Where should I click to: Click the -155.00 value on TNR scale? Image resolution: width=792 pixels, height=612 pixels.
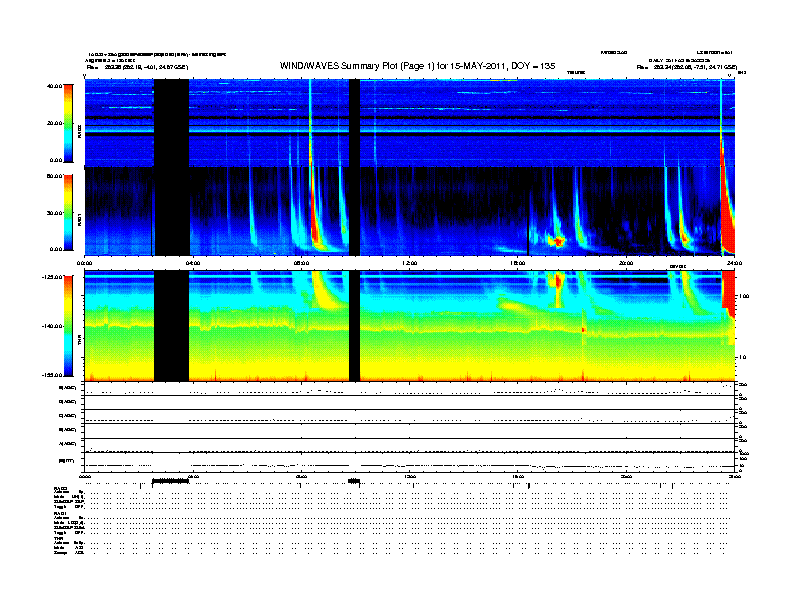pyautogui.click(x=53, y=375)
